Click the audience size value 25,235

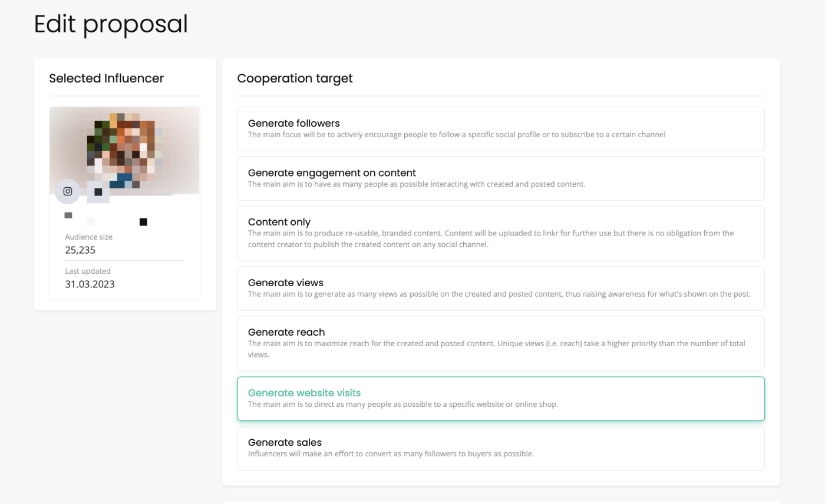80,250
